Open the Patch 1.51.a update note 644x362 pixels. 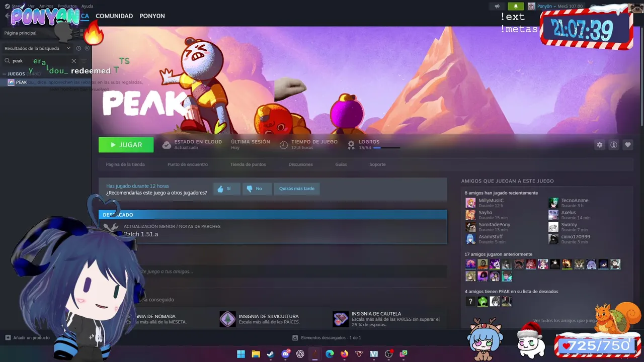[x=273, y=231]
